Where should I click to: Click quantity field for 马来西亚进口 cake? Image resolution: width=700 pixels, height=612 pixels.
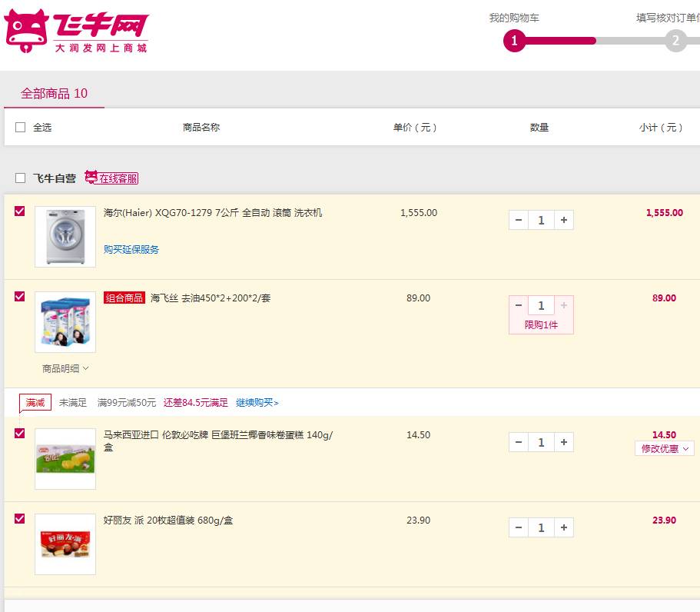pos(541,442)
